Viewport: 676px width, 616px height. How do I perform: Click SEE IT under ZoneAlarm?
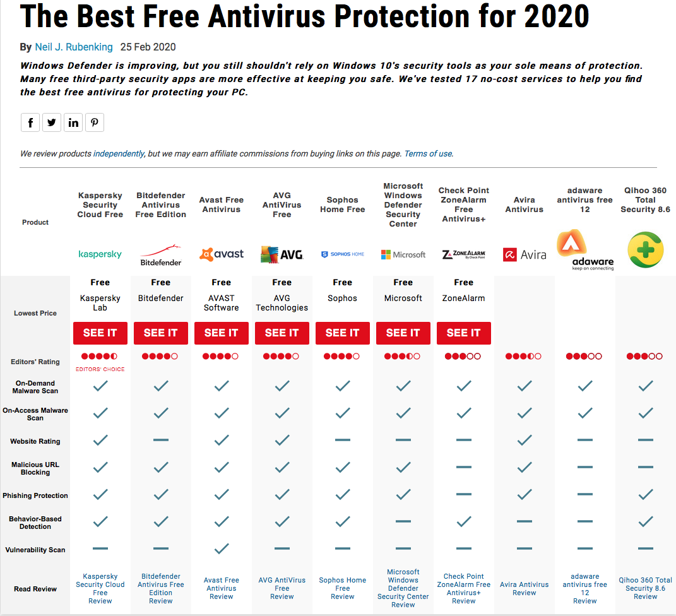(x=464, y=333)
